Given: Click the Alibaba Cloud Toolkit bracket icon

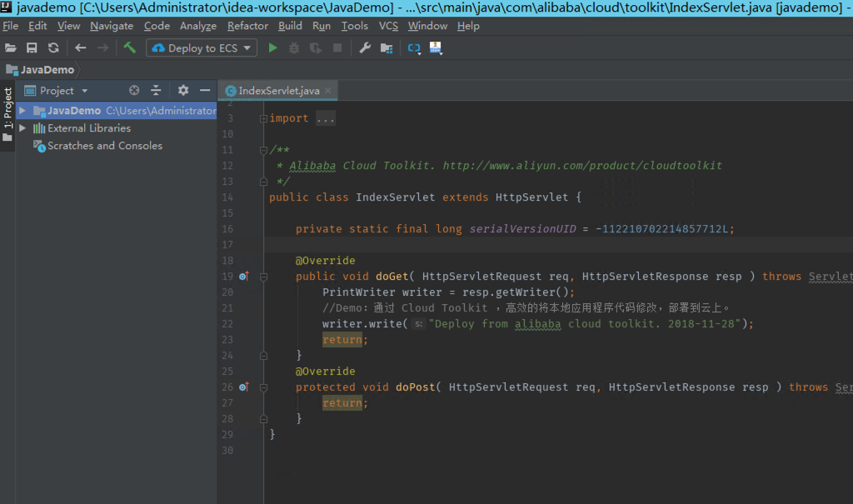Looking at the screenshot, I should coord(414,48).
